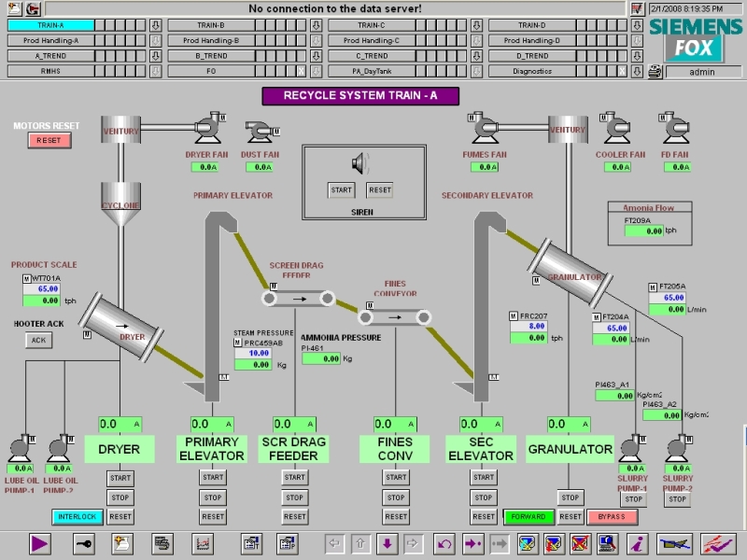This screenshot has height=560, width=747.
Task: Click the purple down arrow navigation icon
Action: point(387,543)
